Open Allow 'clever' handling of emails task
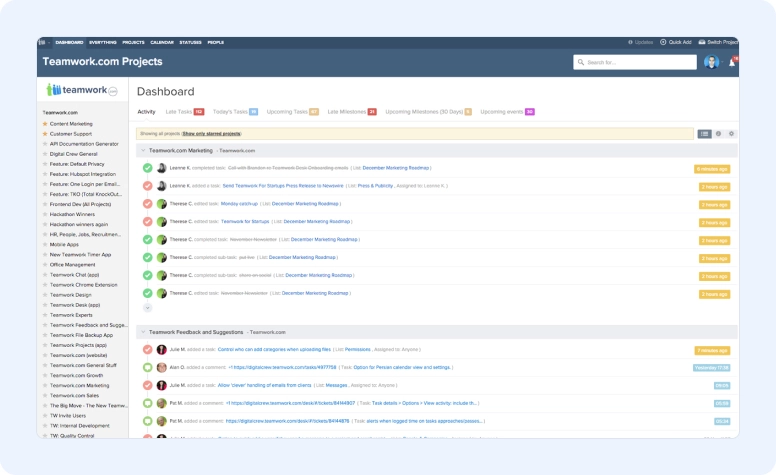 (x=264, y=385)
